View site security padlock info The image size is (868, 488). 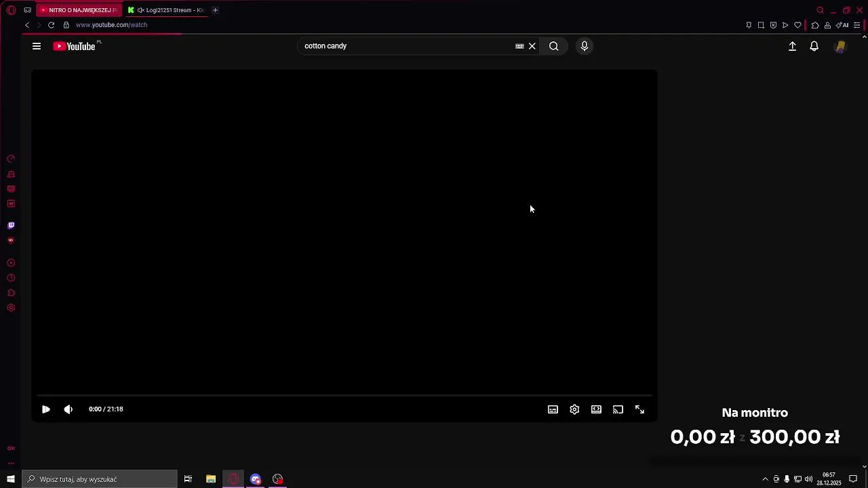coord(66,25)
